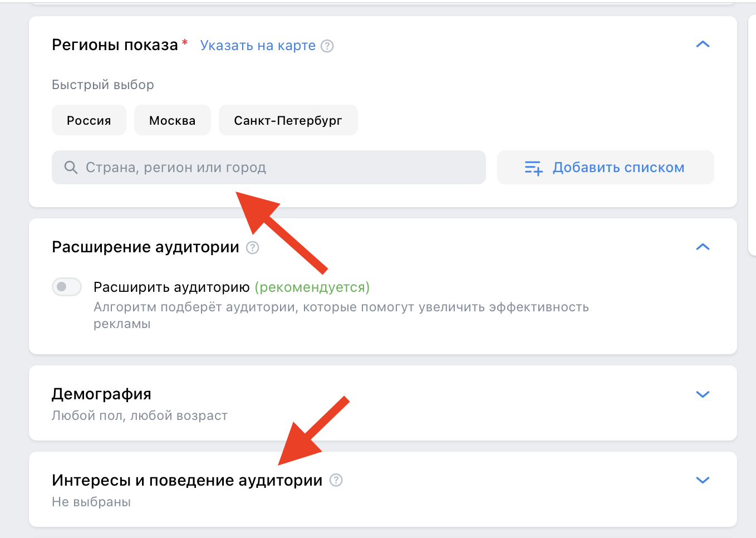Image resolution: width=756 pixels, height=538 pixels.
Task: Select the Москва quick-choice chip
Action: 172,120
